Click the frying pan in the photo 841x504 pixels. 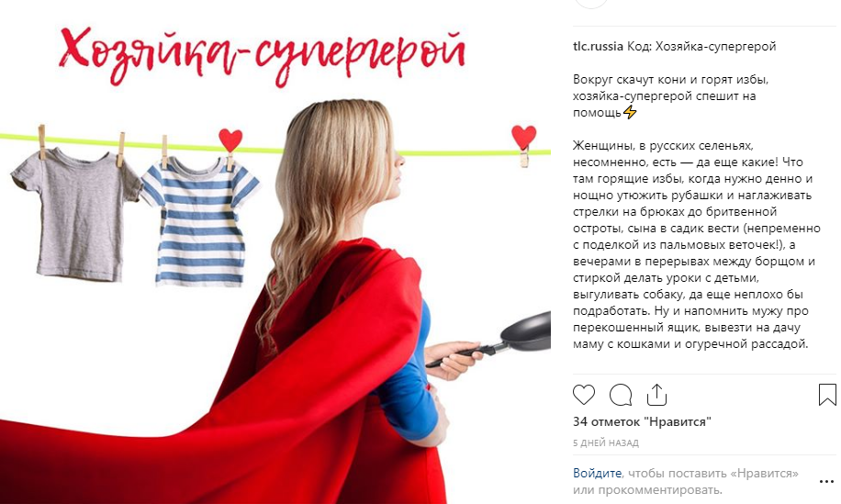coord(491,340)
